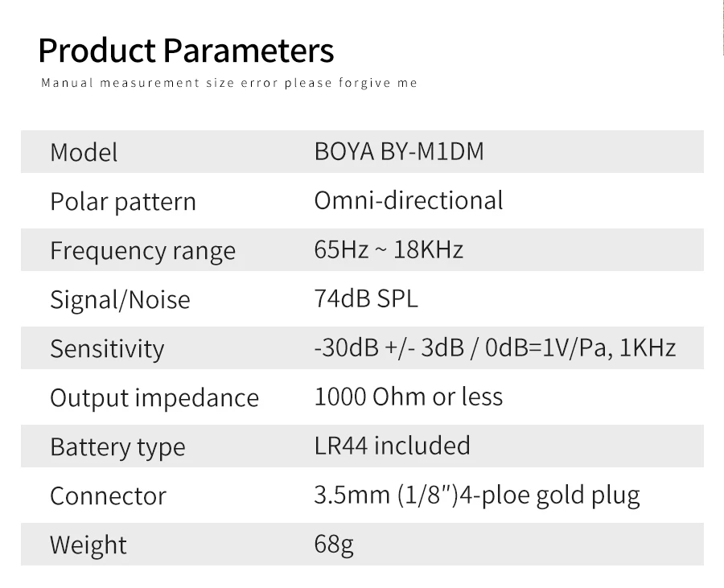Click the Product Parameters heading

(186, 51)
